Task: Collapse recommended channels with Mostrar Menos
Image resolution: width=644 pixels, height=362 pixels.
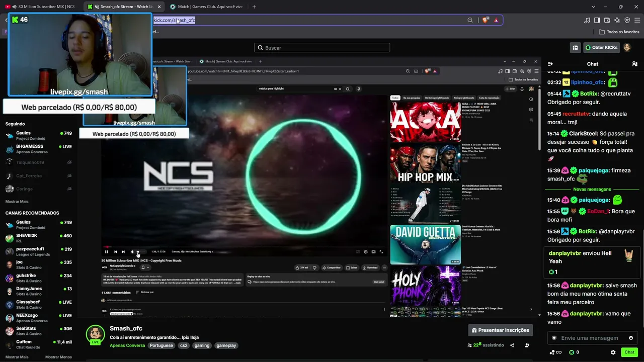Action: pyautogui.click(x=58, y=357)
